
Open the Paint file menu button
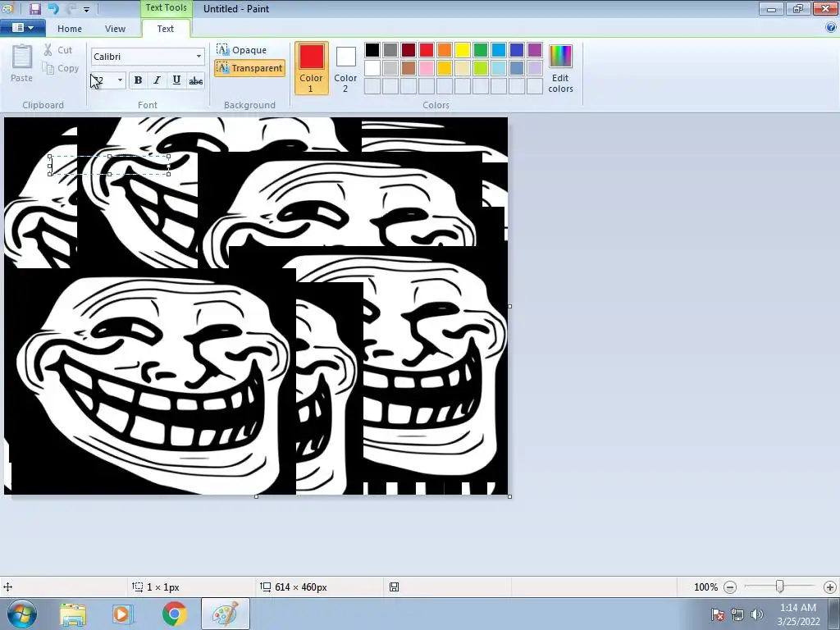coord(22,28)
